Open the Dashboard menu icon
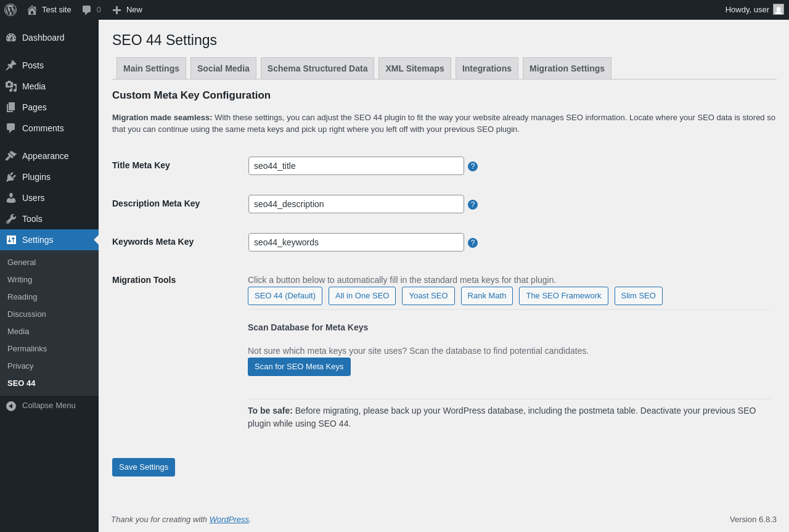Screen dimensions: 789x532 [x=11, y=38]
